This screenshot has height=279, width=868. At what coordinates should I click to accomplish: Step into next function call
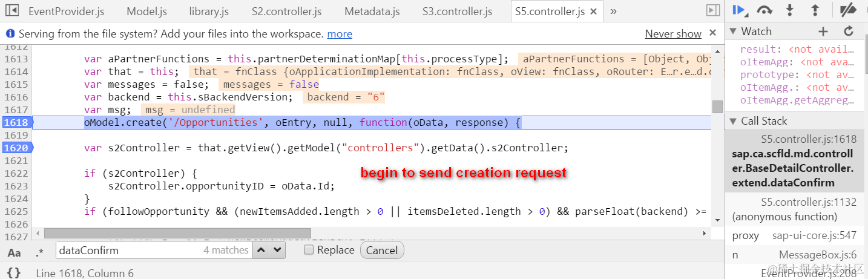(790, 10)
